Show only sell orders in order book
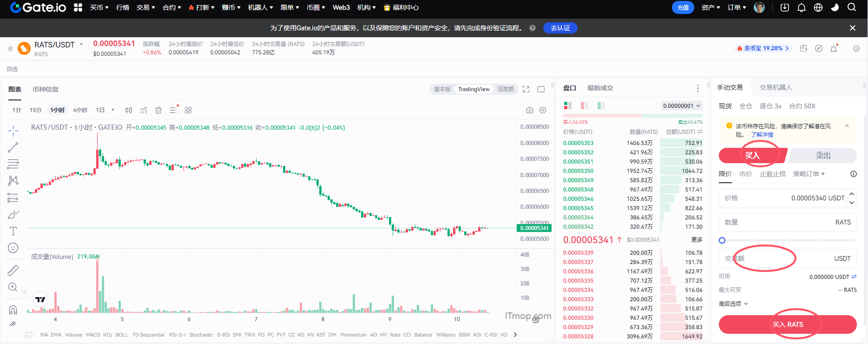 (x=584, y=106)
